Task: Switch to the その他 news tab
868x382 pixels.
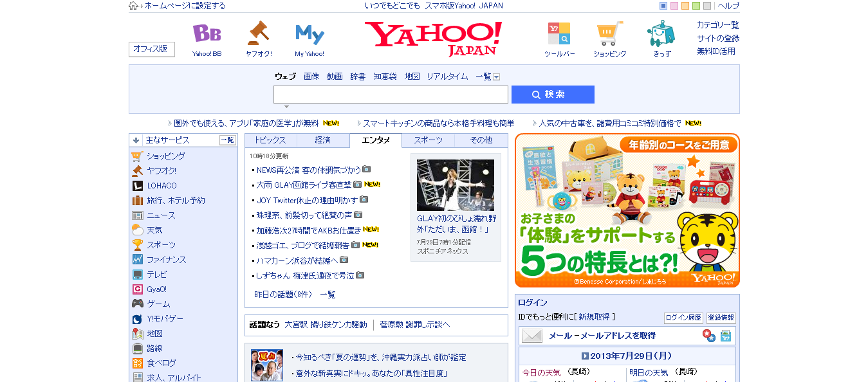Action: point(481,140)
